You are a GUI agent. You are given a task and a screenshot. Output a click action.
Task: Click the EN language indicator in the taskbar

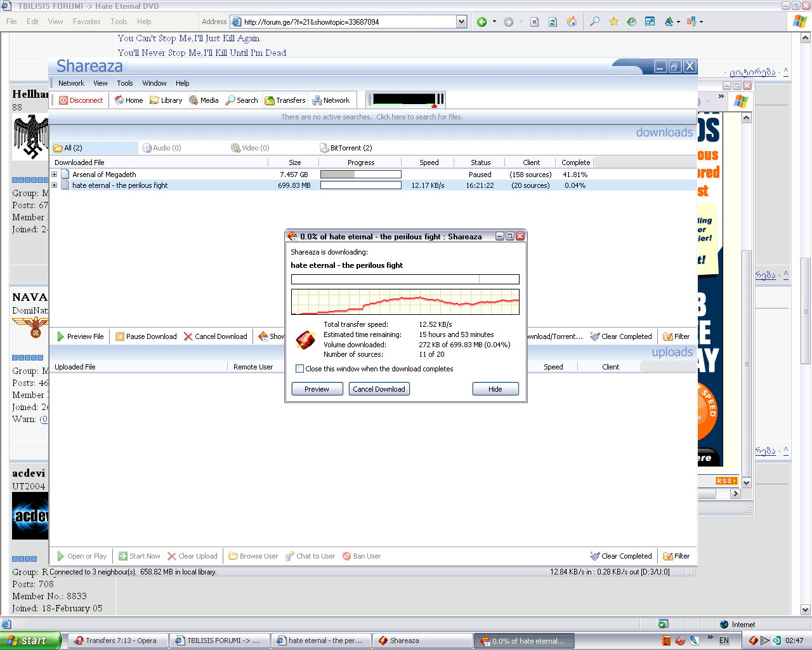[724, 640]
